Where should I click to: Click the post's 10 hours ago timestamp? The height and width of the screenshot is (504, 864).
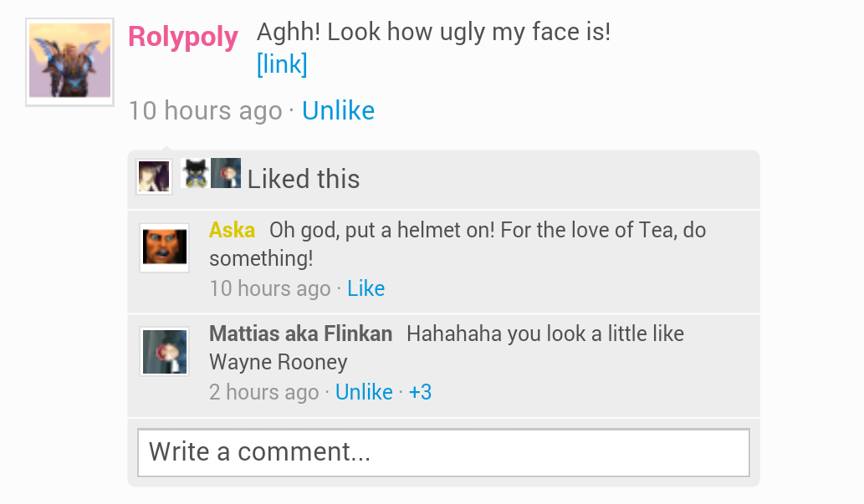[205, 111]
